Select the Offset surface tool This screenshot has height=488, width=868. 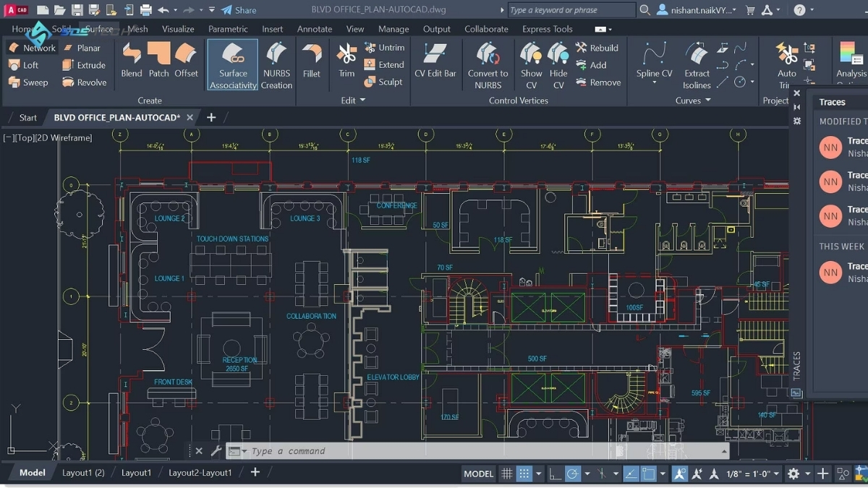coord(186,60)
